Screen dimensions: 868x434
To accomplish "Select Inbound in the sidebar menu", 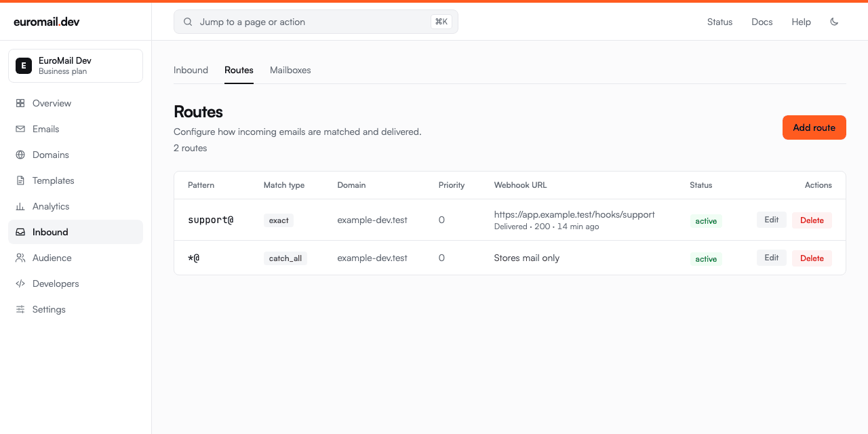I will tap(75, 232).
